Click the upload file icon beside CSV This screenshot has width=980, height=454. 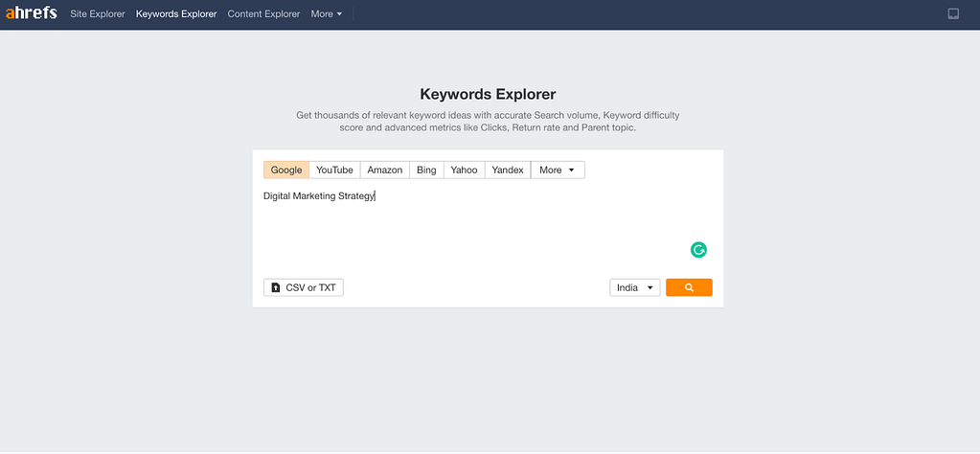point(276,288)
